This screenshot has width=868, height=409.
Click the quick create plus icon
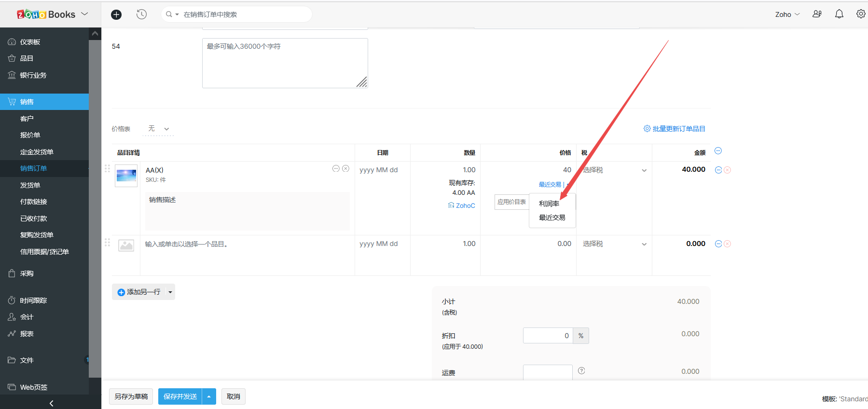tap(116, 14)
